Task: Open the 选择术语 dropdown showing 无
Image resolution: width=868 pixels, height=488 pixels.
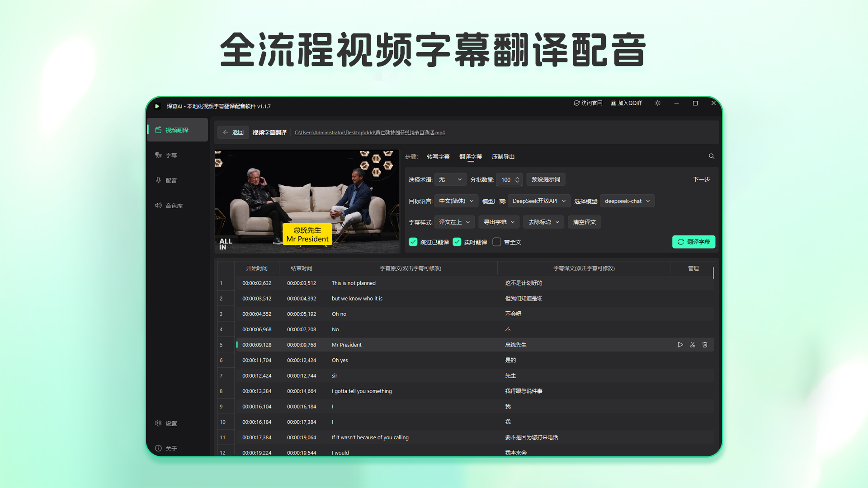Action: click(x=450, y=180)
